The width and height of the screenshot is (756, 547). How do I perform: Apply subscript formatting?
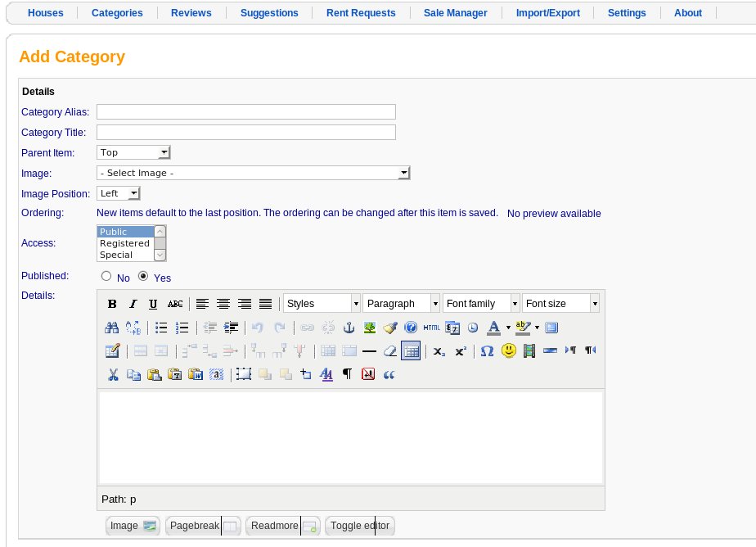pos(439,351)
